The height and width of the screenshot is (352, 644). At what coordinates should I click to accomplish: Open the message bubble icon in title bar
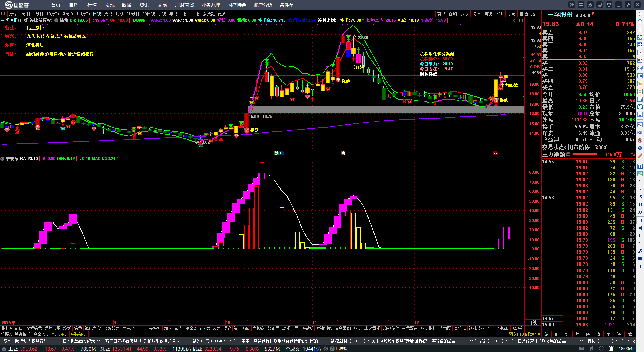point(572,5)
